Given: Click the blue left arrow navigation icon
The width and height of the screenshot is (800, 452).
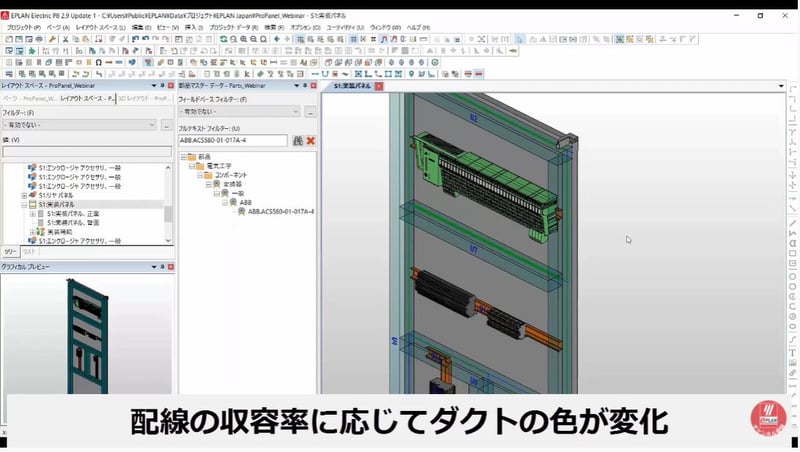Looking at the screenshot, I should click(x=277, y=39).
